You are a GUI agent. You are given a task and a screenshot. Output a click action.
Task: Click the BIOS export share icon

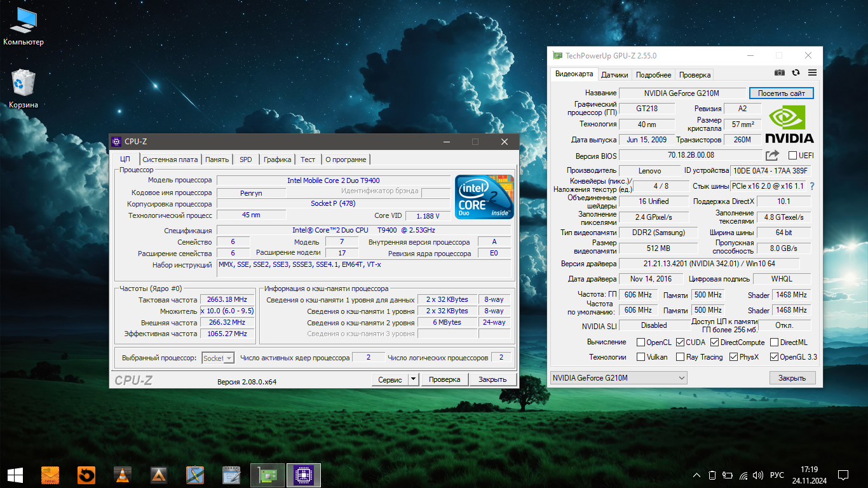pos(772,156)
